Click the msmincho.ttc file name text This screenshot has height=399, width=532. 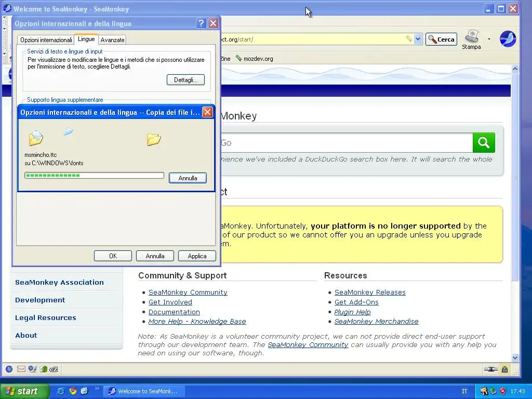(x=41, y=155)
